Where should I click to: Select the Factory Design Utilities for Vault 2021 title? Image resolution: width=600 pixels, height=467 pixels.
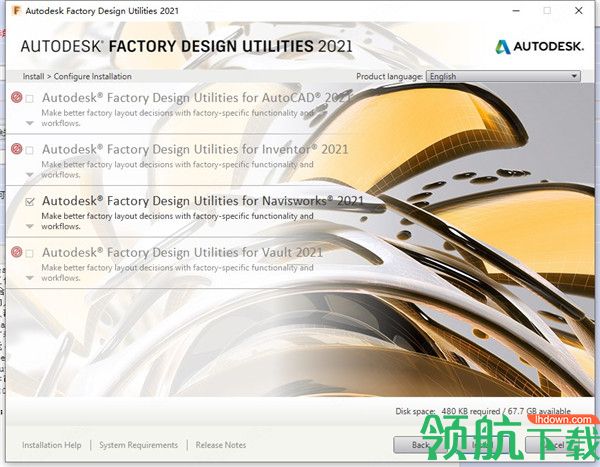183,252
